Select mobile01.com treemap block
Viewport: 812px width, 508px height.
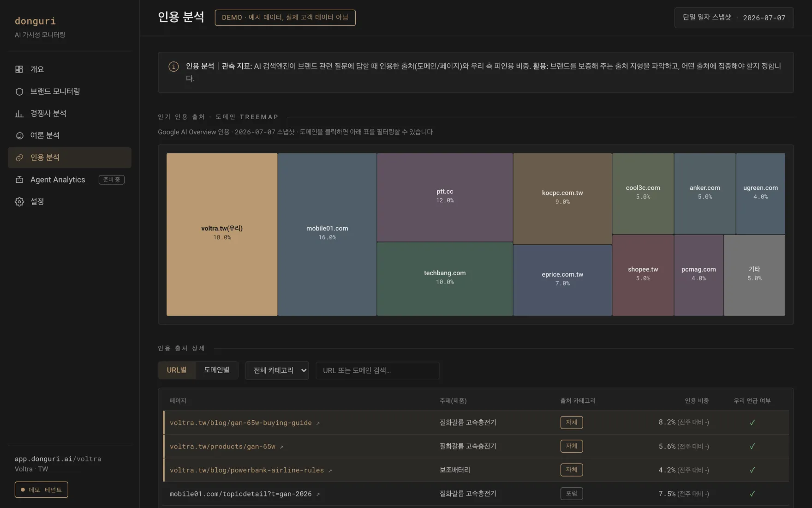pyautogui.click(x=327, y=235)
